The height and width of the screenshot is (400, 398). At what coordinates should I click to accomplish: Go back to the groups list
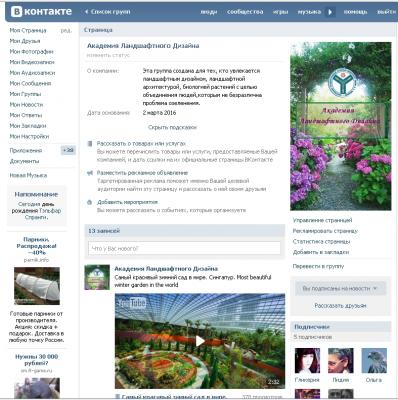point(107,12)
